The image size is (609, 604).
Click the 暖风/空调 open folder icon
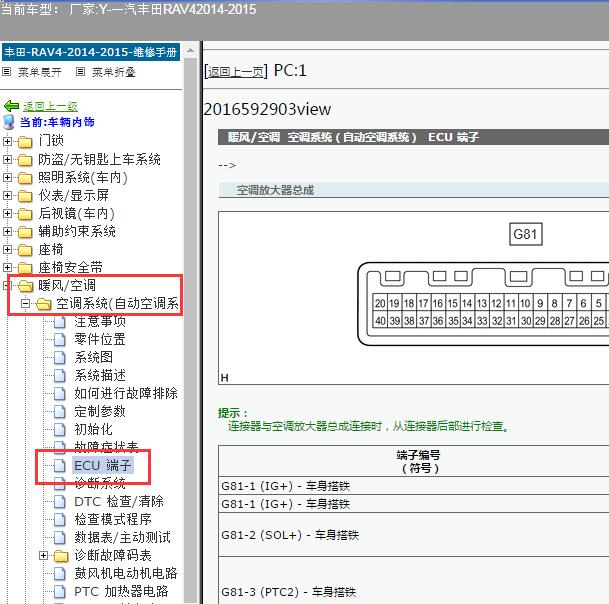pos(26,286)
